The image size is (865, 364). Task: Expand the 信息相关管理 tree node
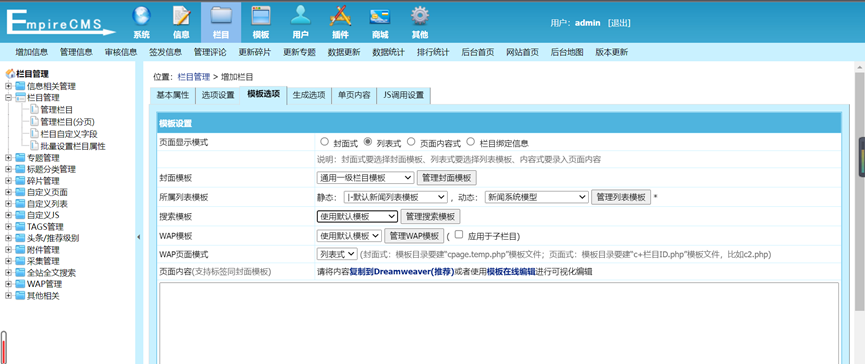8,86
